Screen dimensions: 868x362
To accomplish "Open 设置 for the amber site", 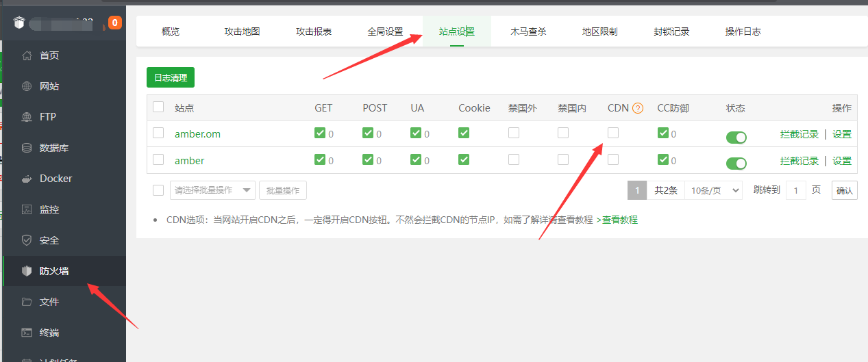I will click(842, 161).
